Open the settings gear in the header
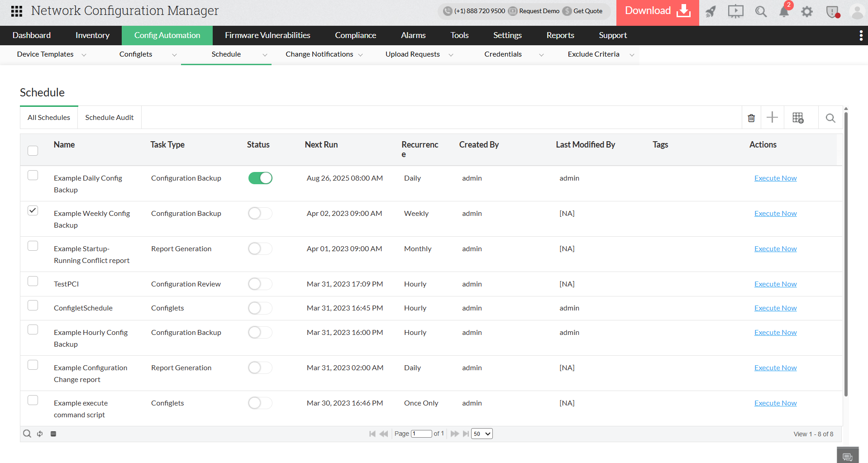This screenshot has height=463, width=868. (x=807, y=11)
